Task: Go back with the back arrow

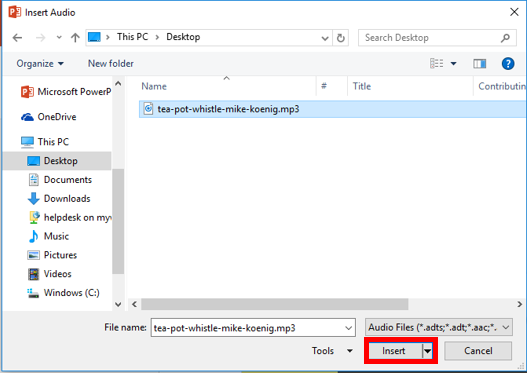Action: 17,38
